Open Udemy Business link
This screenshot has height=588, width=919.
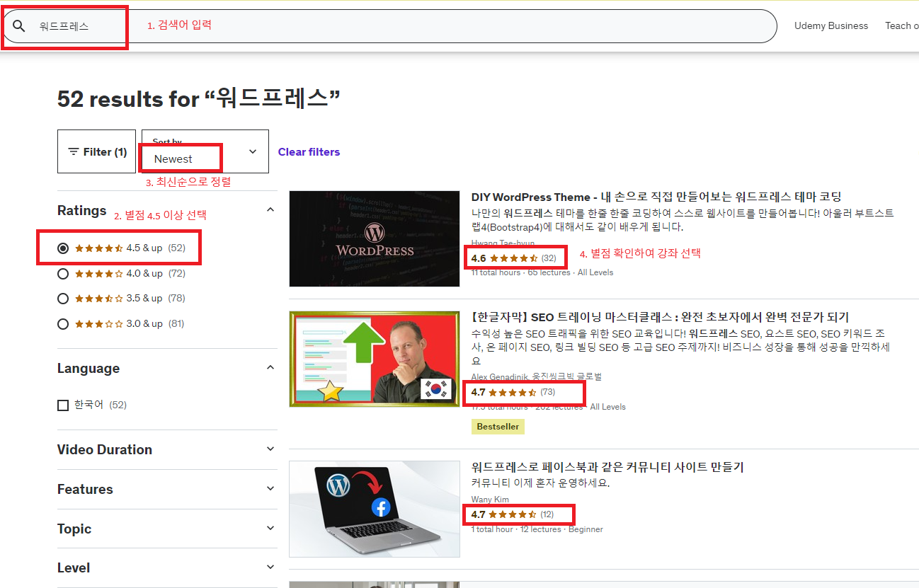(x=830, y=25)
